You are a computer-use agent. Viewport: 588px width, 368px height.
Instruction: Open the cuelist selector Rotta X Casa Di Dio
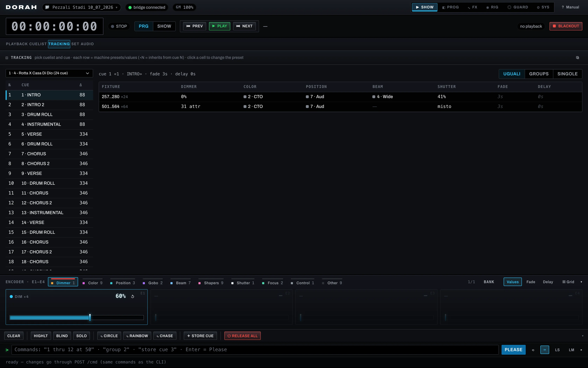[49, 73]
